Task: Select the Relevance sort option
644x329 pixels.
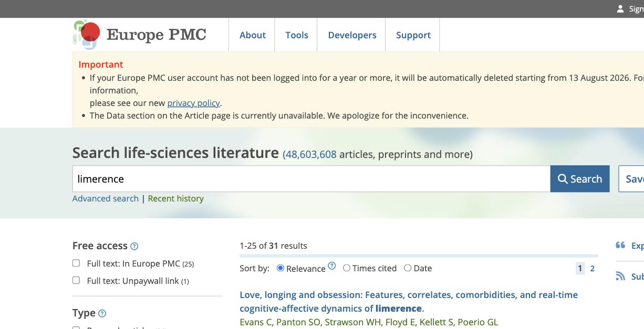Action: tap(281, 268)
